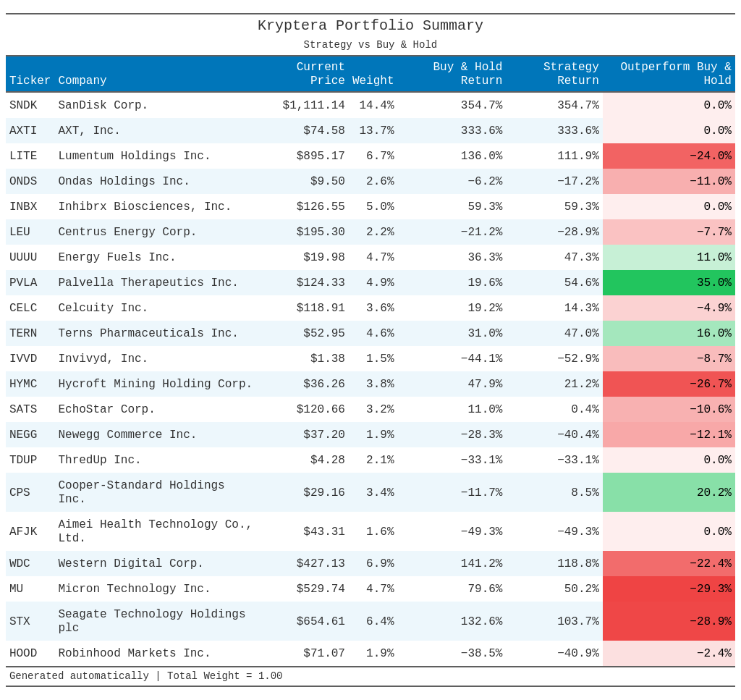
Task: Click Newegg Commerce Inc. company name
Action: pyautogui.click(x=127, y=434)
